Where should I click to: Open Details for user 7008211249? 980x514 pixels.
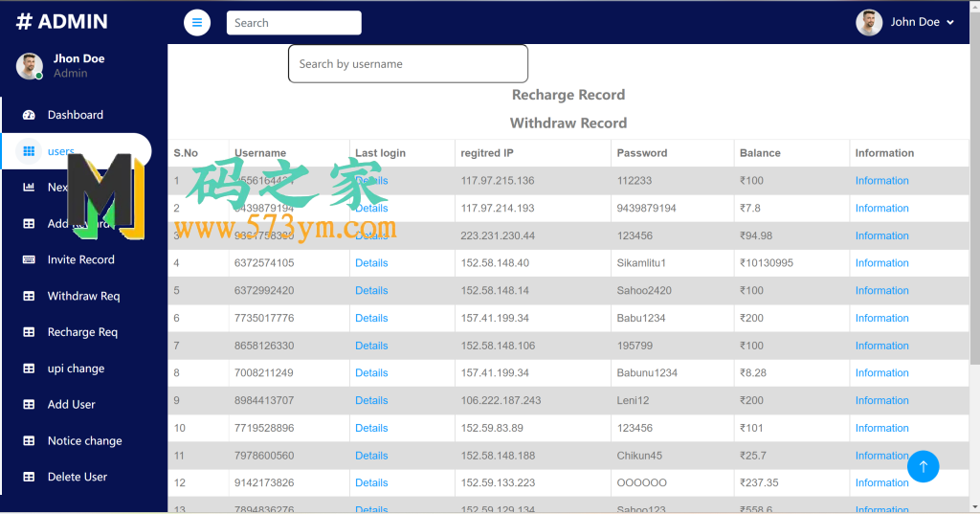tap(371, 372)
